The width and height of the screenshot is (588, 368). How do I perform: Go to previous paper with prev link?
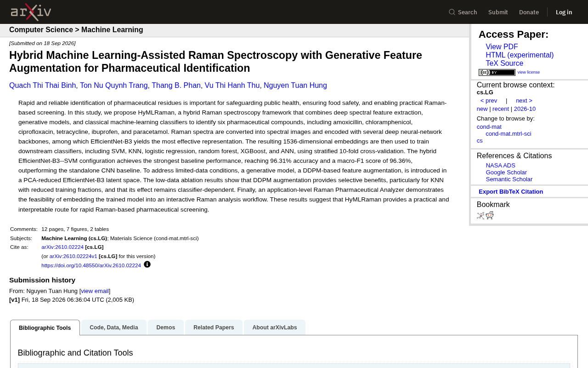[489, 101]
